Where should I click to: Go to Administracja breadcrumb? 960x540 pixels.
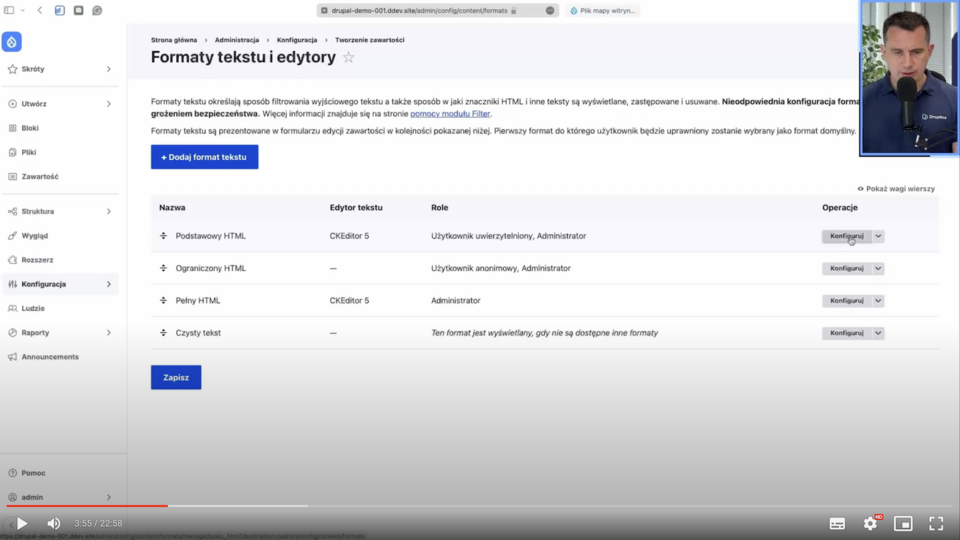(x=237, y=40)
